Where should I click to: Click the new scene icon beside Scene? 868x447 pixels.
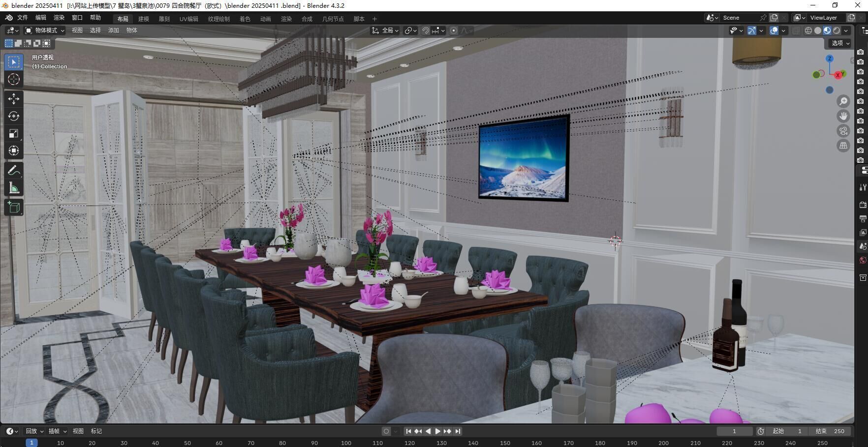[x=774, y=18]
